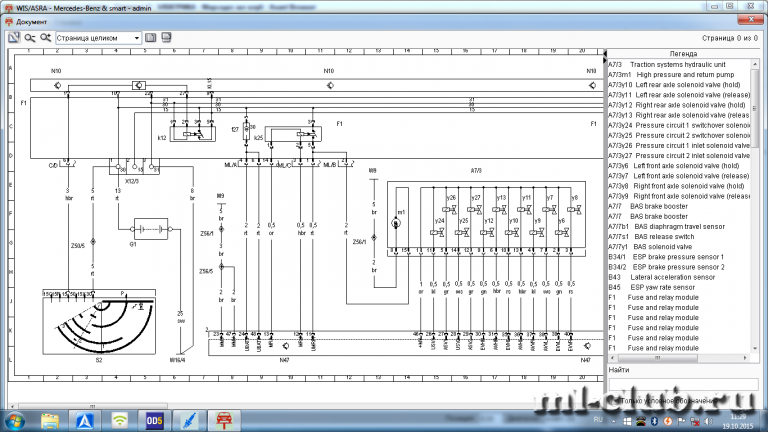Select legend row 'A7/3 Traction systems hydraulic unit'
The image size is (768, 432).
coord(679,65)
